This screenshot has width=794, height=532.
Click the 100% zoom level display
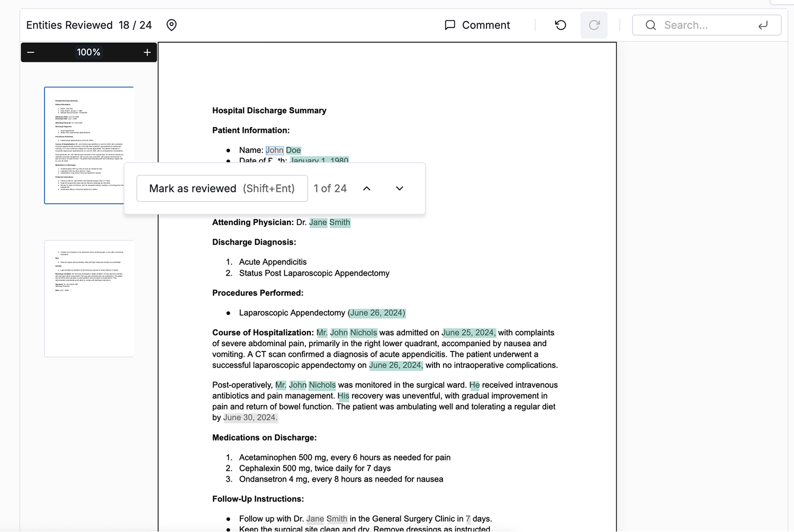tap(88, 52)
